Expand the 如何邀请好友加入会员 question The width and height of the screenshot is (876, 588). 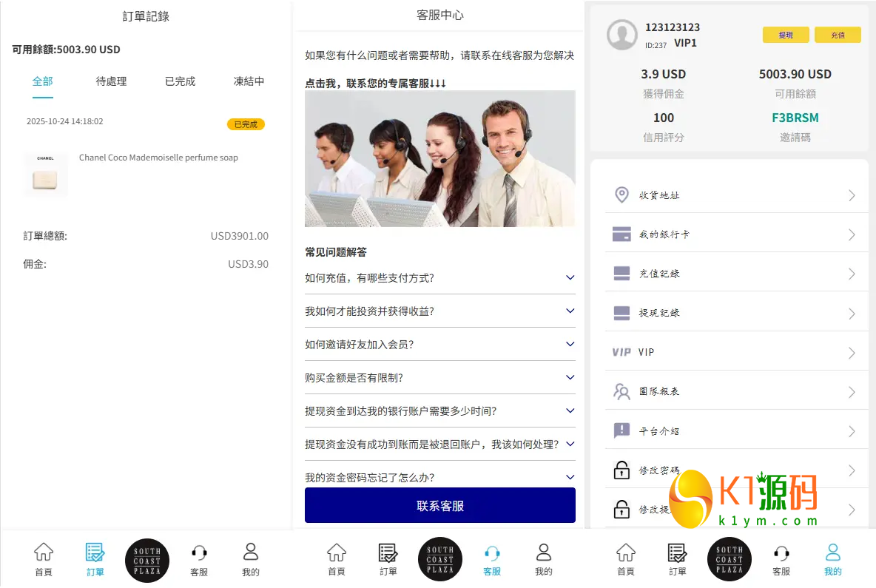(x=440, y=345)
